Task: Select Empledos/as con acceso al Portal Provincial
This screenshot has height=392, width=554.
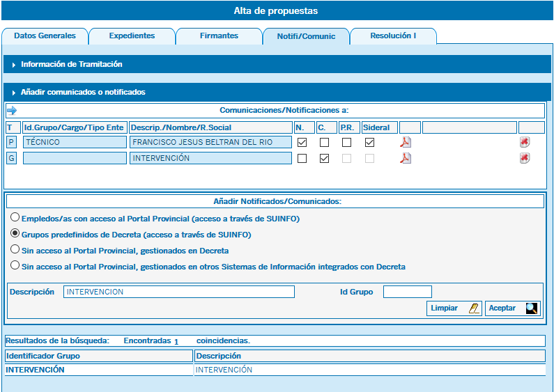Action: [15, 217]
